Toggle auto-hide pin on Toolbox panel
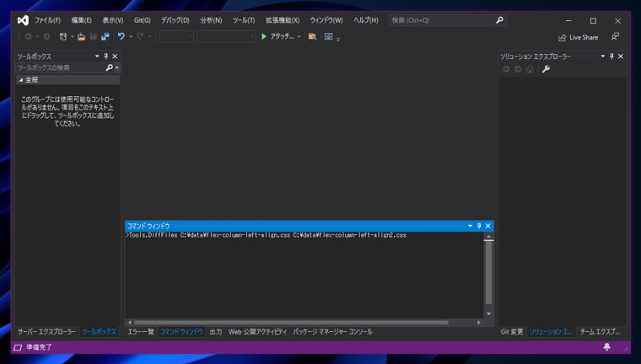The width and height of the screenshot is (641, 364). pos(106,56)
